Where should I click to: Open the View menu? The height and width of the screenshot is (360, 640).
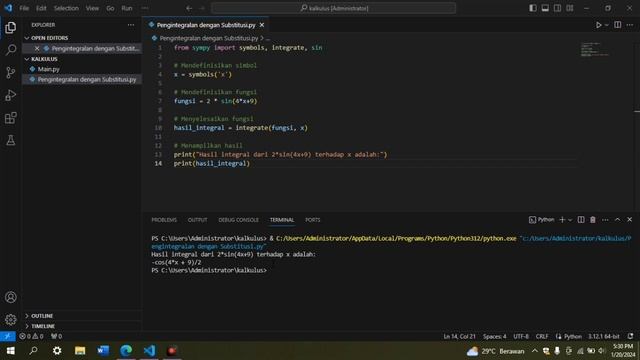pos(92,8)
